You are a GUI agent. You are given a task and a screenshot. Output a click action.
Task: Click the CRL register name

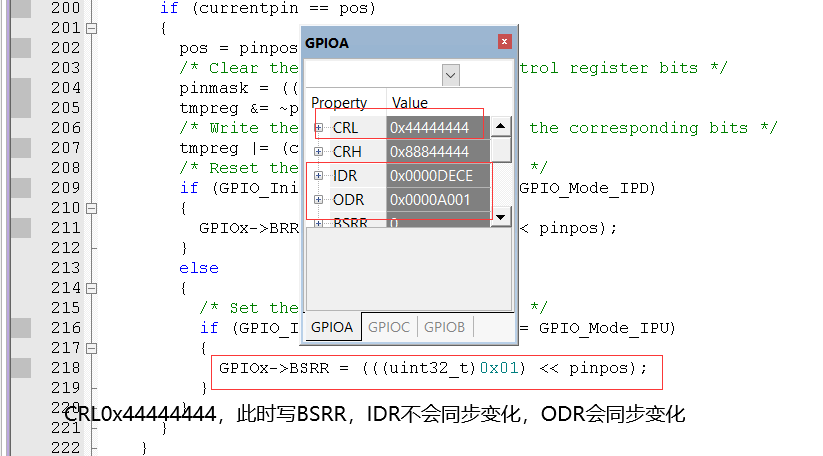pos(345,128)
